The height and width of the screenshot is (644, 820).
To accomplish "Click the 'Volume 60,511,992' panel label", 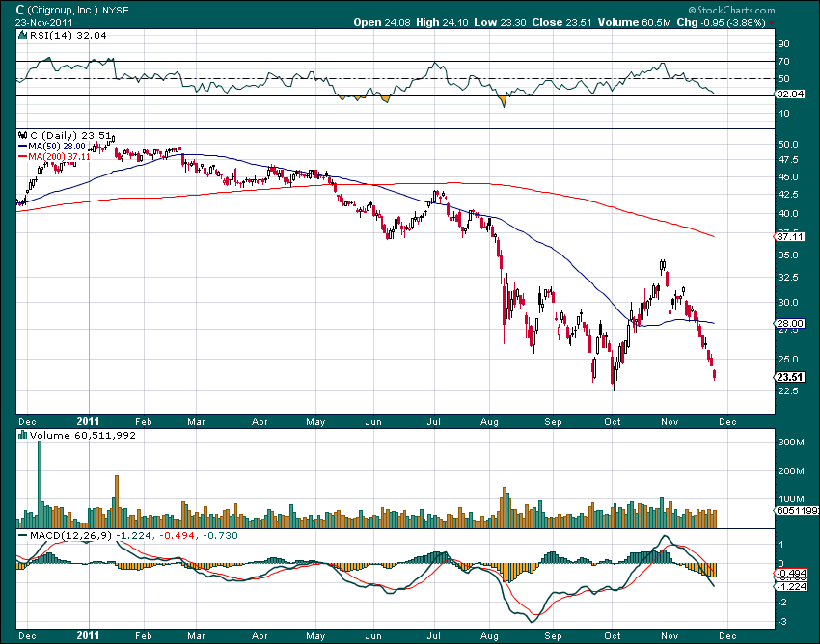I will (83, 435).
